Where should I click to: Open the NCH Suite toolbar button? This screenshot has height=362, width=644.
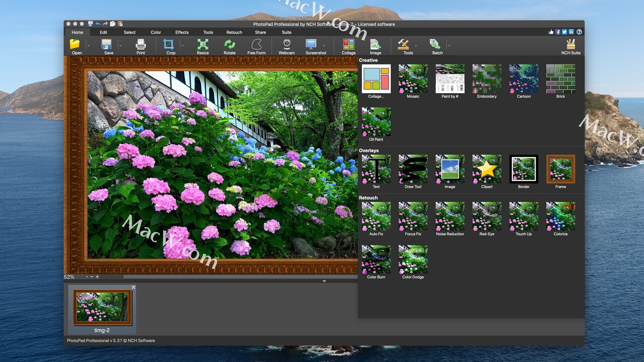[x=571, y=45]
